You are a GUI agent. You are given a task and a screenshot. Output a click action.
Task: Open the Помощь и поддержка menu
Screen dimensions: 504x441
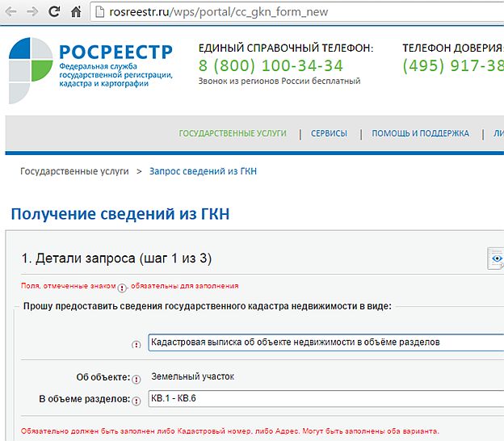420,133
